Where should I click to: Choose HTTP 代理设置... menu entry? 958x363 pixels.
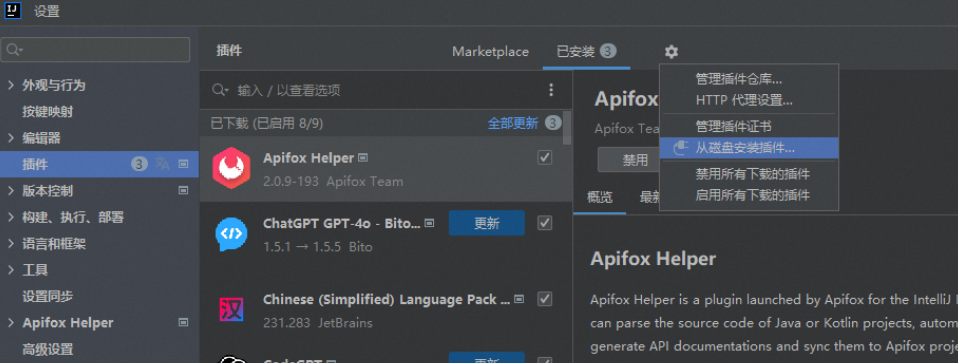749,100
